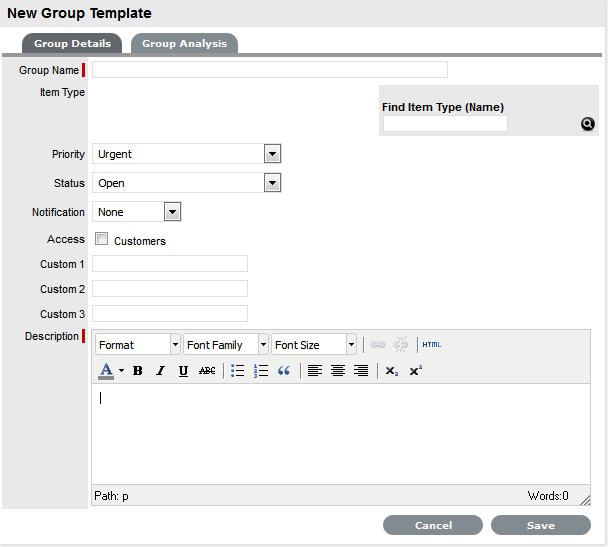Switch to the Group Analysis tab
The height and width of the screenshot is (547, 608).
184,44
